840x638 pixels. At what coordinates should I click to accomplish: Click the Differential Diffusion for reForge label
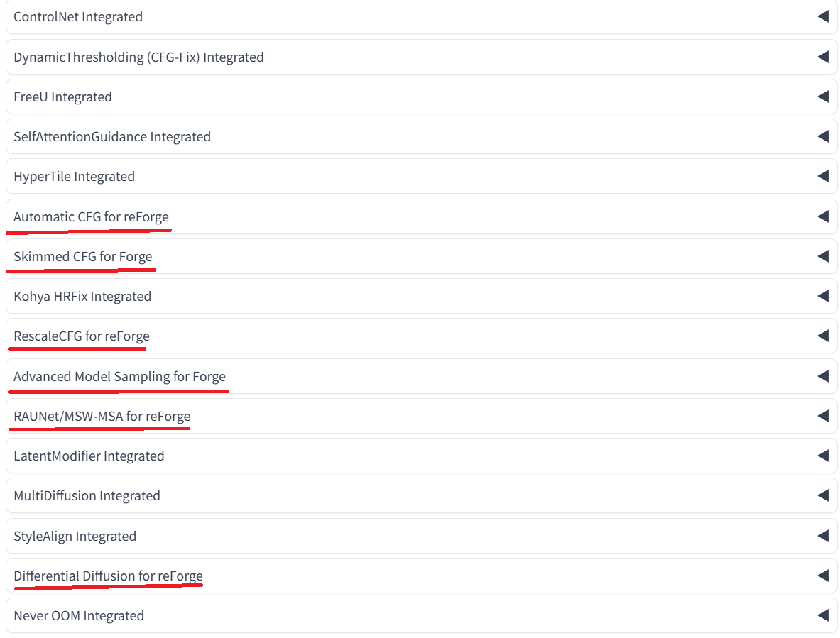pyautogui.click(x=108, y=576)
